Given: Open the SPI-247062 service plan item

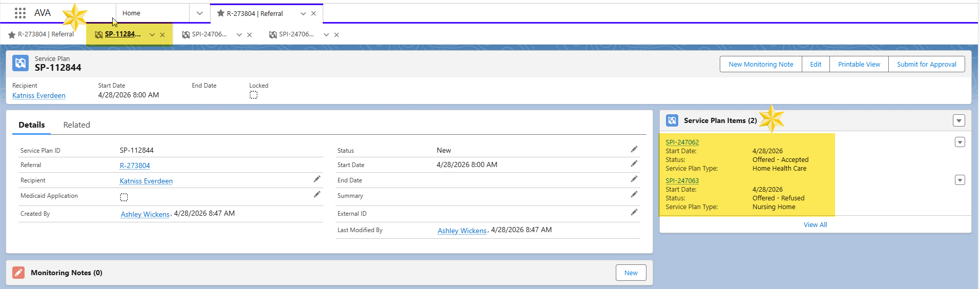Looking at the screenshot, I should [x=682, y=142].
